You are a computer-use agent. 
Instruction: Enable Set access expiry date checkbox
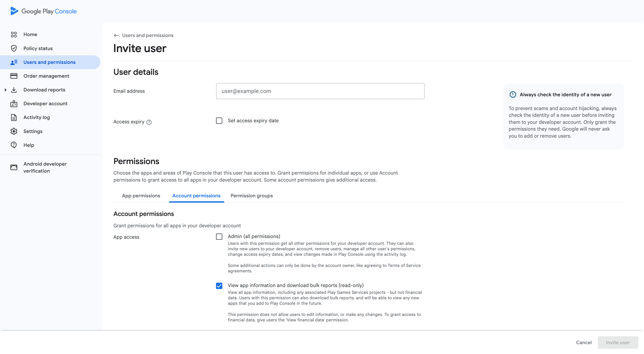[219, 121]
